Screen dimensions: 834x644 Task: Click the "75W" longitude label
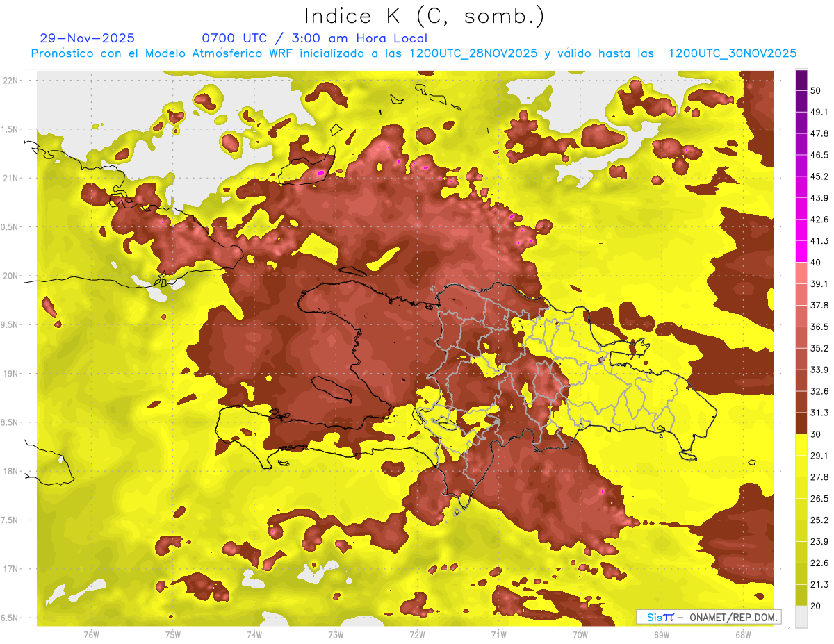point(172,635)
